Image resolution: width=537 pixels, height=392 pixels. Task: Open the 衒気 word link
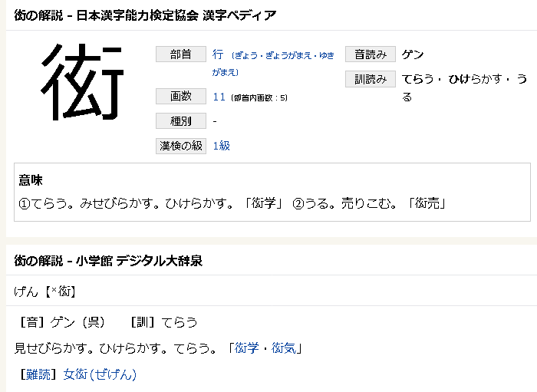click(x=284, y=348)
